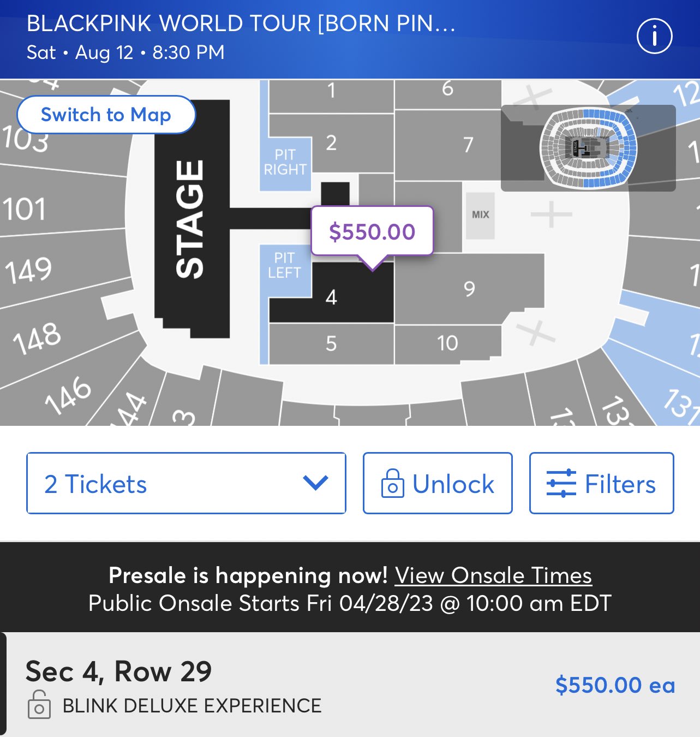
Task: Select floor section 5 on map
Action: tap(331, 343)
